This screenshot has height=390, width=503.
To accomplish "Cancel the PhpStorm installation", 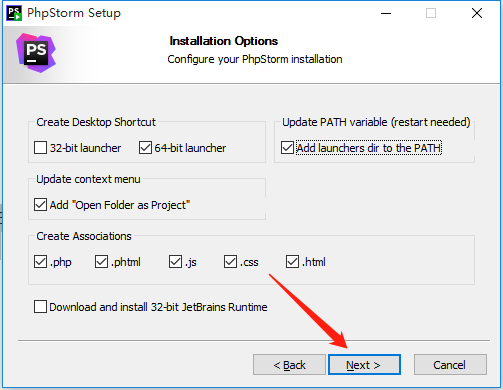I will pos(450,365).
